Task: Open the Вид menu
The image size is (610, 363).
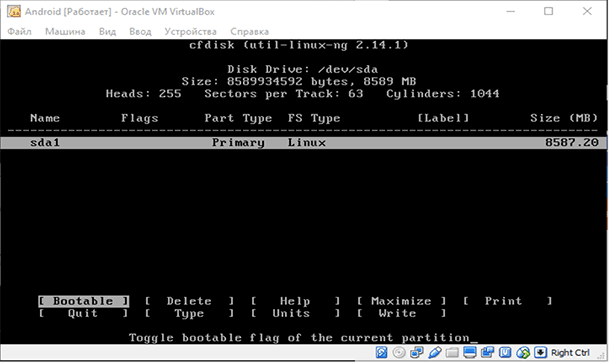Action: tap(107, 32)
